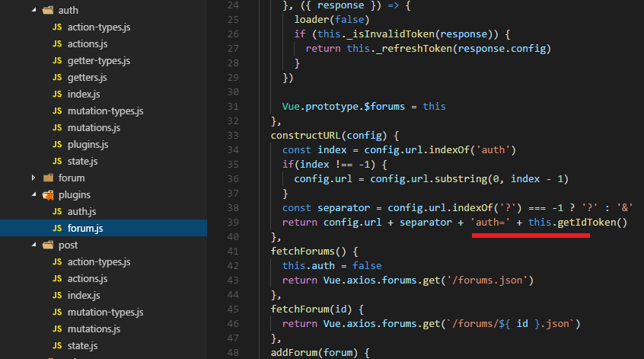The image size is (644, 359).
Task: Collapse the auth folder arrow
Action: pos(33,10)
